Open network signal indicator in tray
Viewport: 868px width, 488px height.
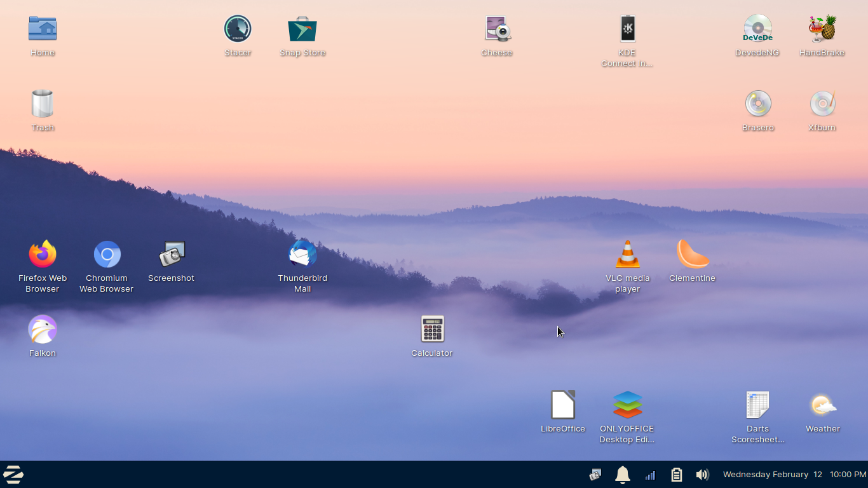pyautogui.click(x=650, y=475)
